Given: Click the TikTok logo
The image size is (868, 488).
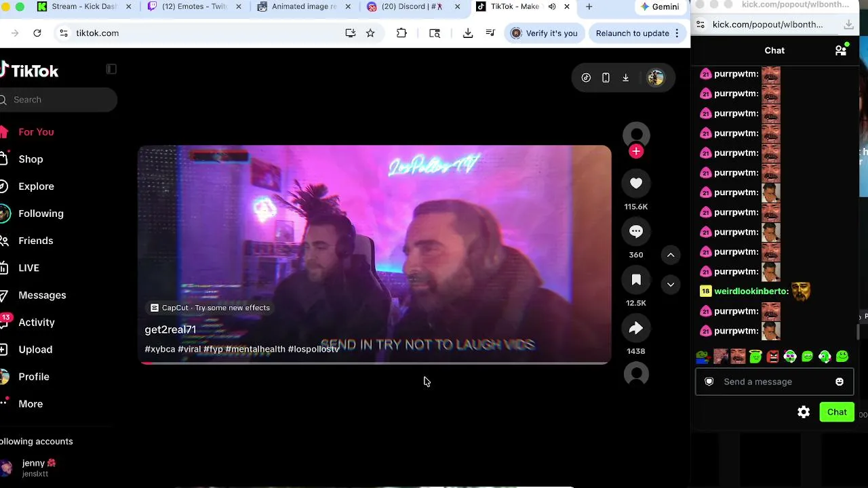Looking at the screenshot, I should [x=30, y=70].
